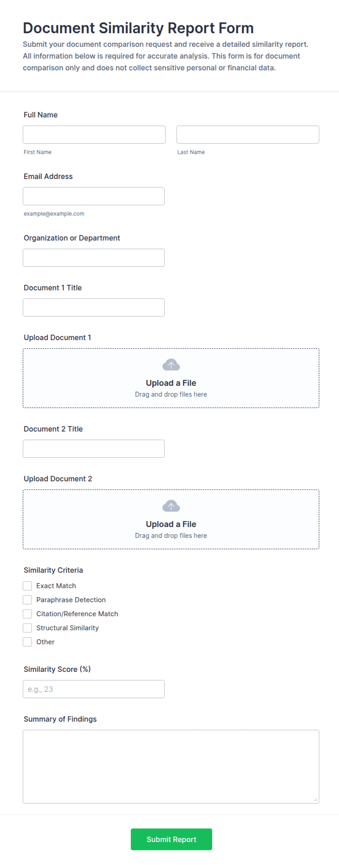Check the Exact Match checkbox
Screen dimensions: 339x868
(x=27, y=586)
